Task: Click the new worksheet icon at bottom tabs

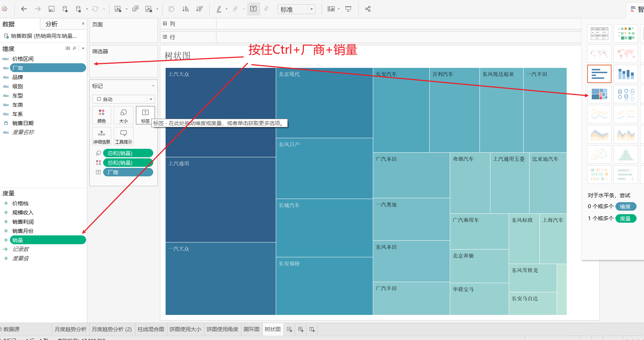Action: coord(290,329)
